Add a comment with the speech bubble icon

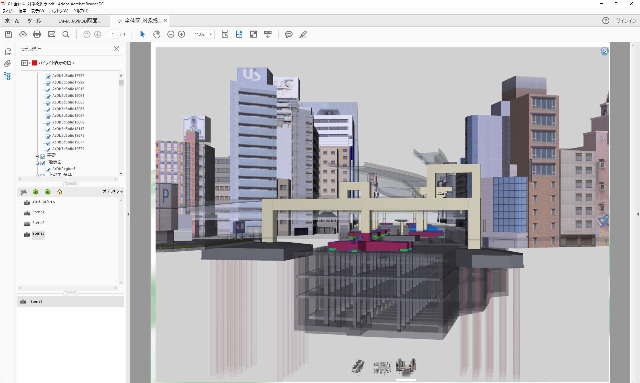pyautogui.click(x=289, y=35)
